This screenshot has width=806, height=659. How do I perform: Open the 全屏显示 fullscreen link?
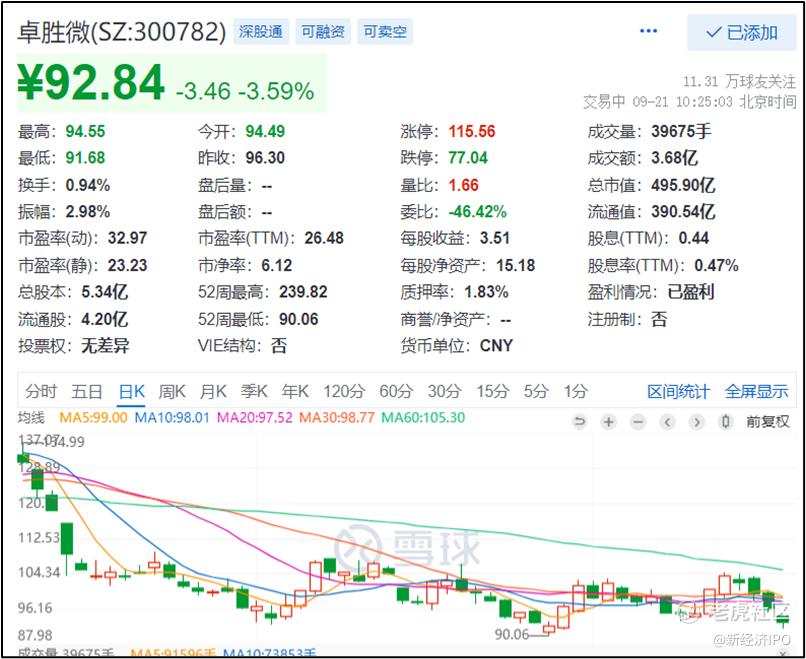(x=756, y=392)
